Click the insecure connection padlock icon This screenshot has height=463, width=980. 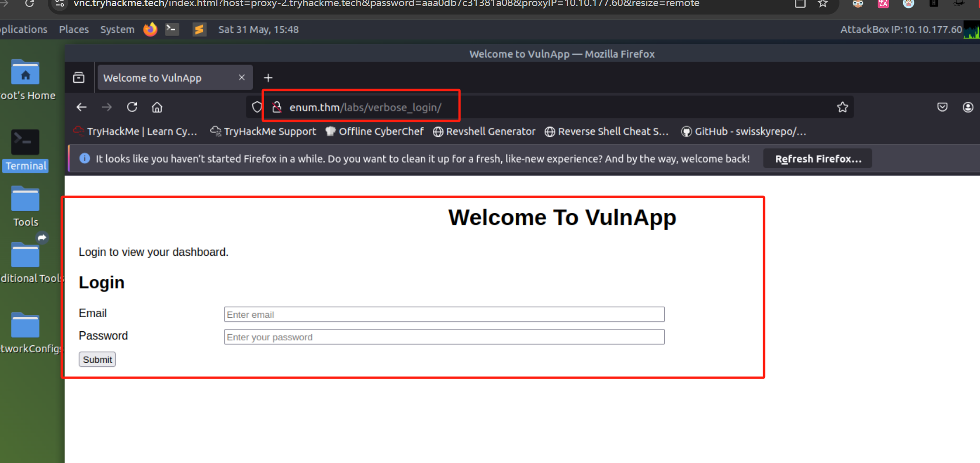tap(277, 107)
